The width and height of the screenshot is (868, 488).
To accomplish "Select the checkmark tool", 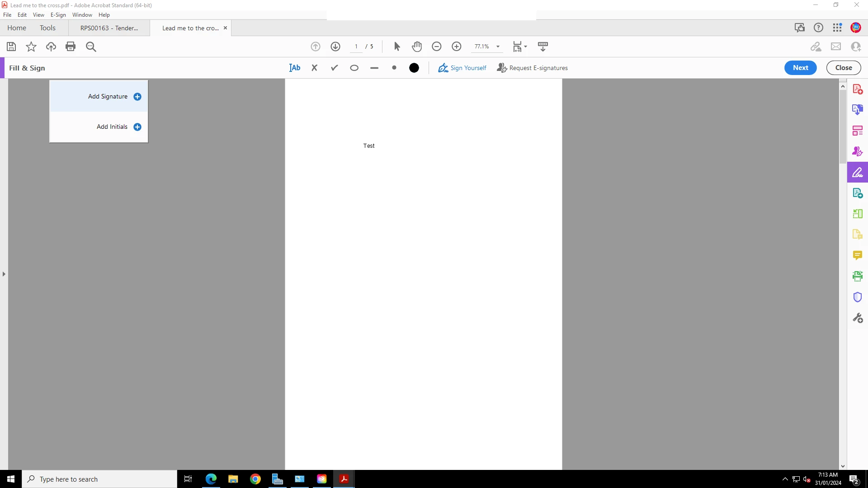I will pyautogui.click(x=335, y=68).
